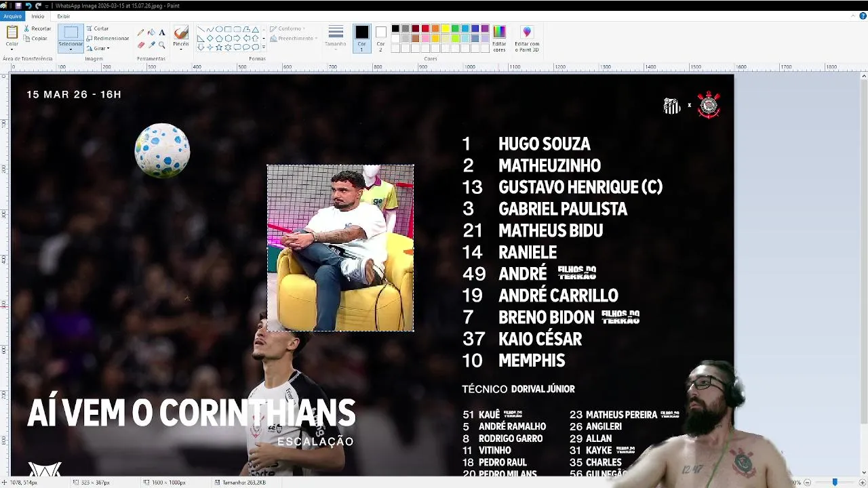Click the ribbon Help question icon

[863, 16]
